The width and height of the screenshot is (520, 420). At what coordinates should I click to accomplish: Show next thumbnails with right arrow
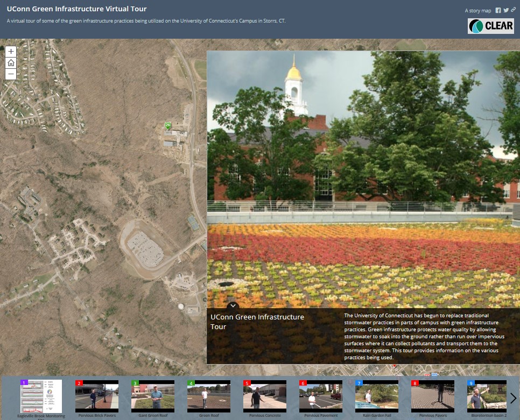(x=513, y=398)
